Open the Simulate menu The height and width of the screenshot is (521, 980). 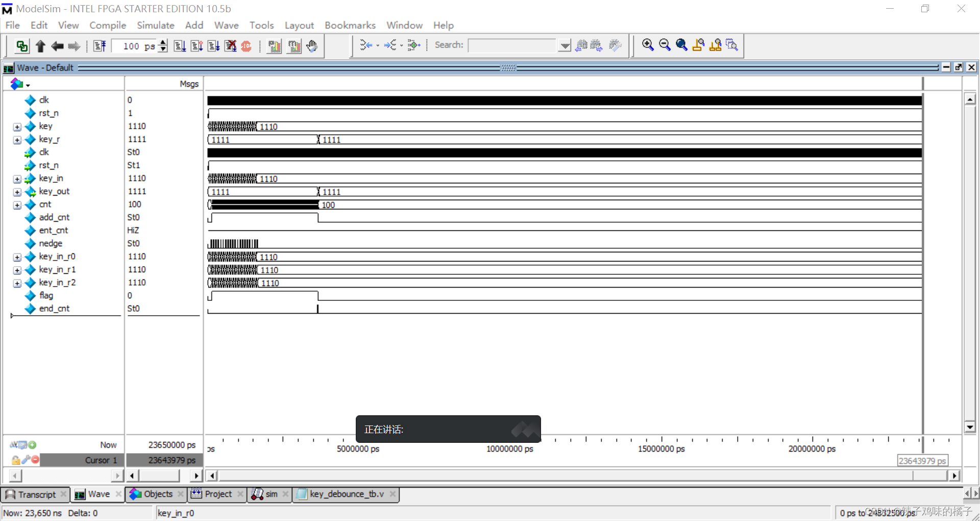156,25
